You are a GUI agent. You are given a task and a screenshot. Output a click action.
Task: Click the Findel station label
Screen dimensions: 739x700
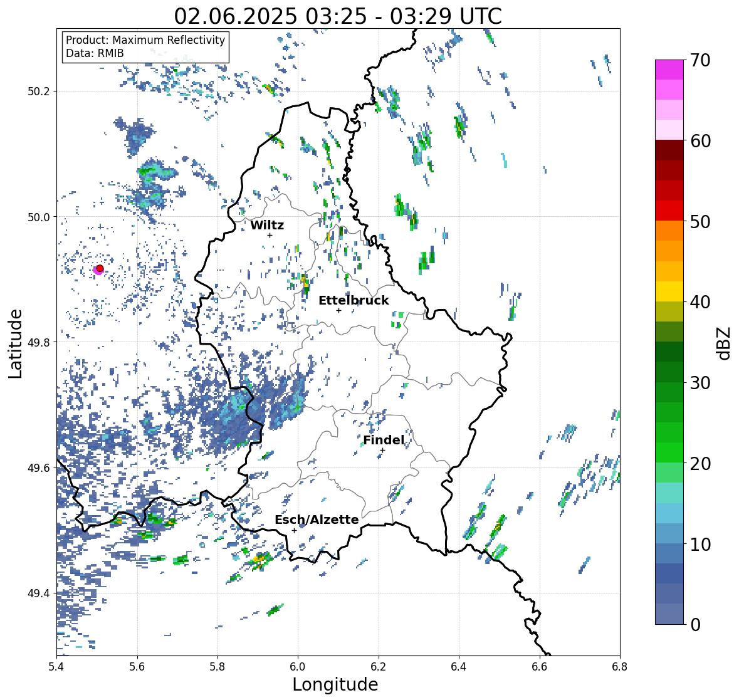384,440
